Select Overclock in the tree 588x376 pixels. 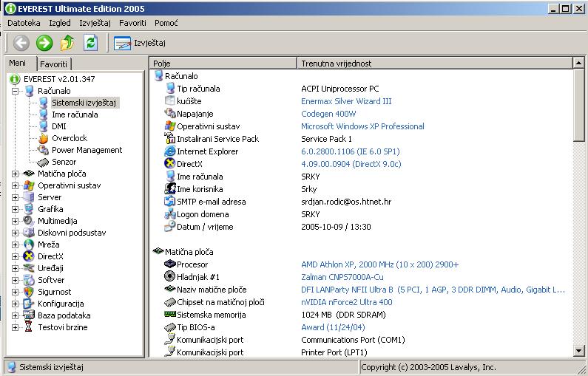click(x=69, y=138)
